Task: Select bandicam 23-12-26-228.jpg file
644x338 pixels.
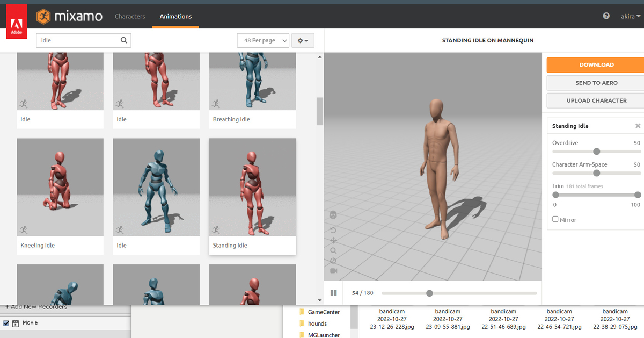Action: point(392,319)
